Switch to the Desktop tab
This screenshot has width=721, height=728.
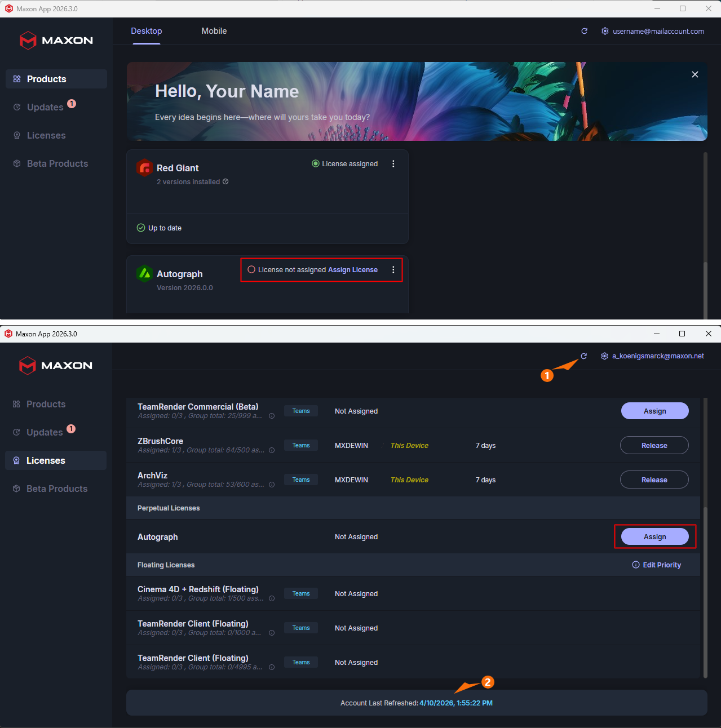147,31
